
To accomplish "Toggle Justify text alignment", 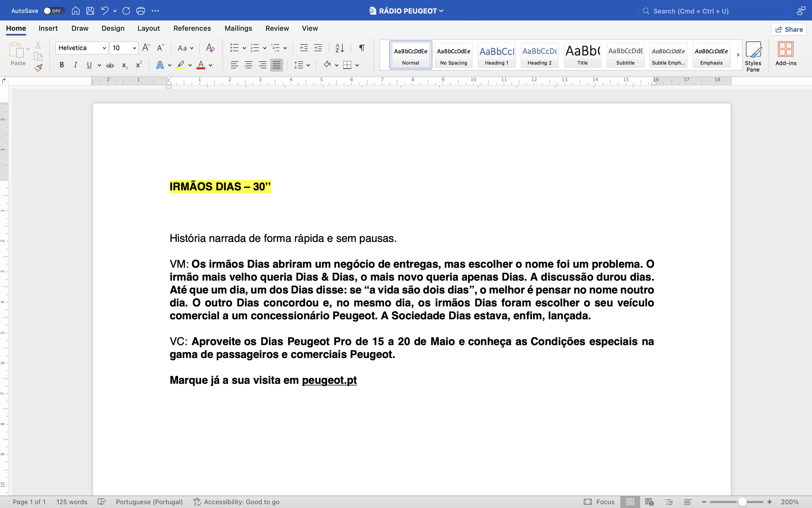I will 276,65.
